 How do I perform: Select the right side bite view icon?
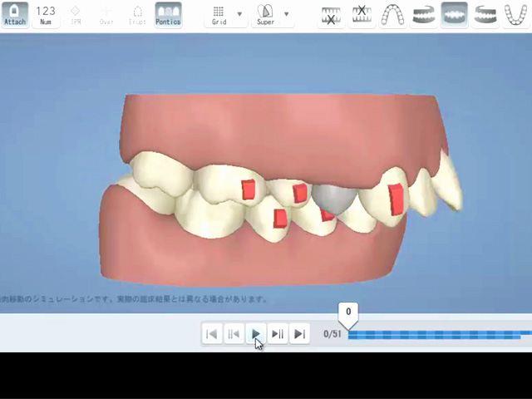[423, 14]
